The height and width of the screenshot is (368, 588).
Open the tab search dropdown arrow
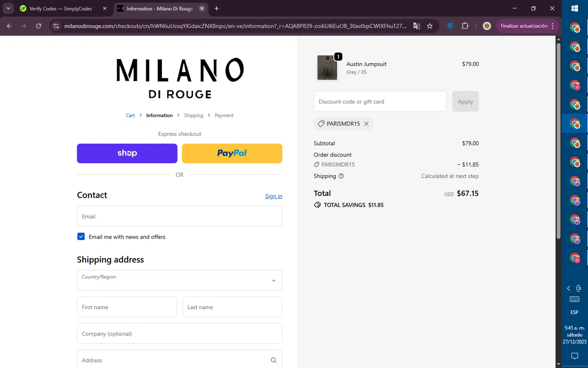point(8,8)
